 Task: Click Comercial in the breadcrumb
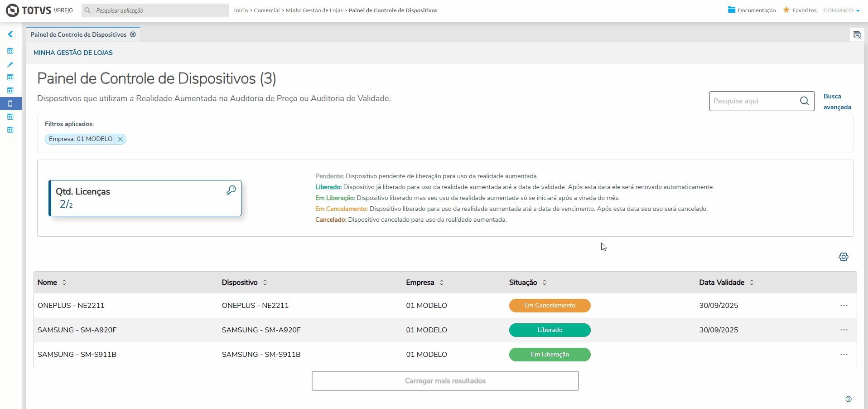266,10
